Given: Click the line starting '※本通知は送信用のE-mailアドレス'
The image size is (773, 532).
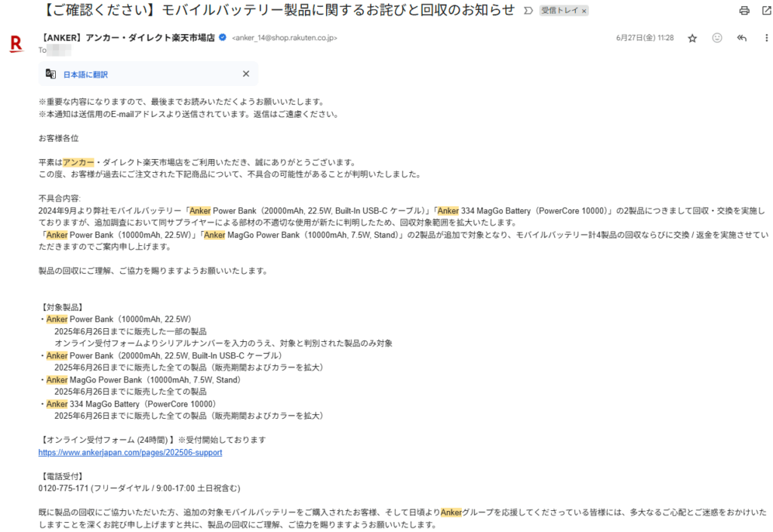Looking at the screenshot, I should click(189, 114).
